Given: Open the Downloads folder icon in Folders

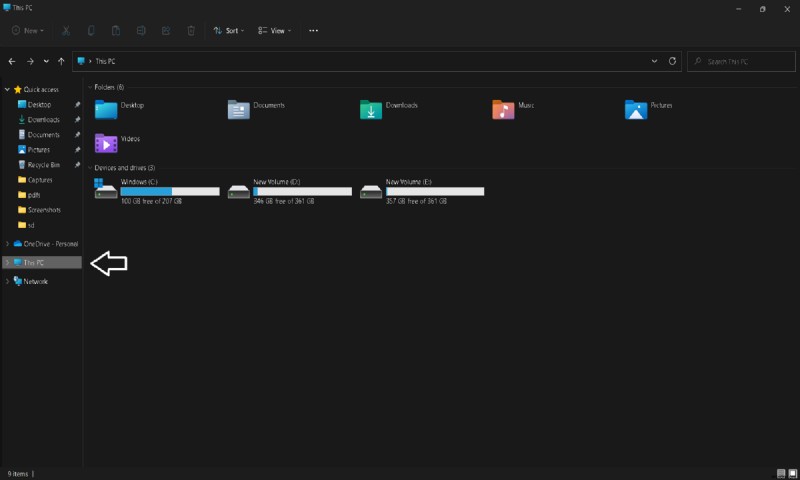Looking at the screenshot, I should coord(371,109).
